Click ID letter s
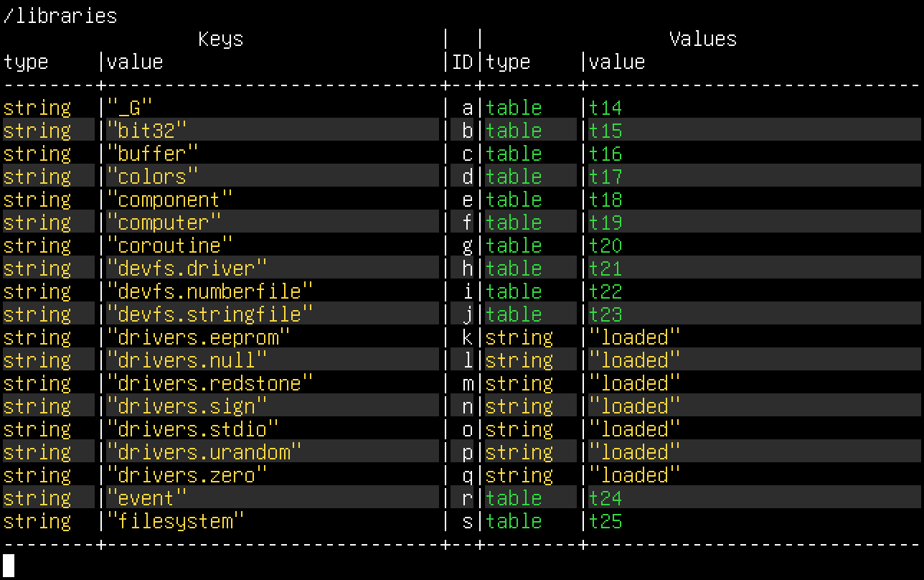The image size is (924, 580). tap(468, 521)
